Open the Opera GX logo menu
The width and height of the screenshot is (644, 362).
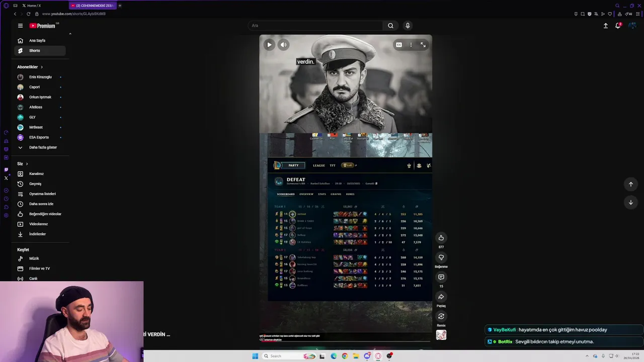[6, 6]
